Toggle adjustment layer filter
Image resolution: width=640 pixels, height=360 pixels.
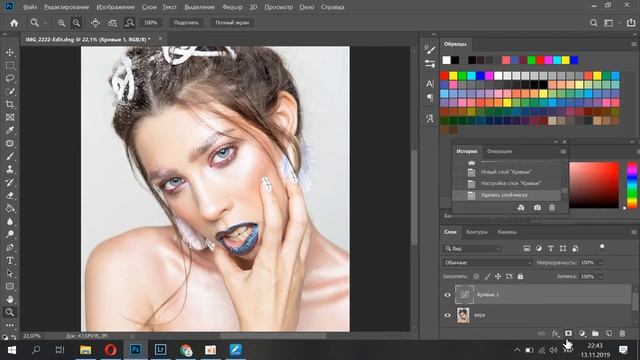click(539, 248)
